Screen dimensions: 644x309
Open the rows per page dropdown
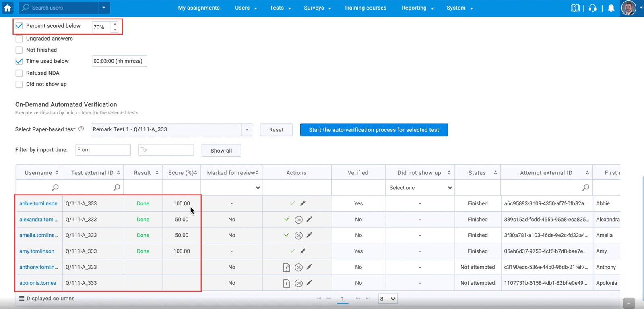tap(388, 299)
